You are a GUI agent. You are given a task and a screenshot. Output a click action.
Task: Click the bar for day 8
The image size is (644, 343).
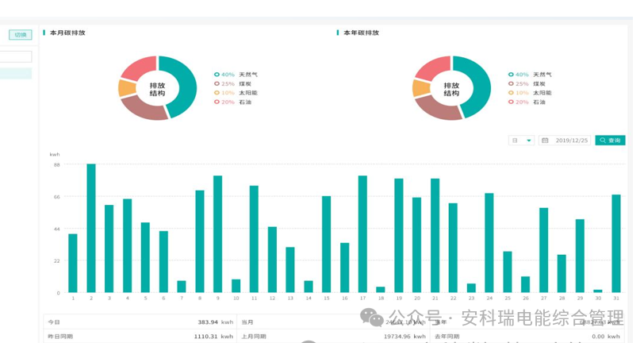(x=200, y=241)
